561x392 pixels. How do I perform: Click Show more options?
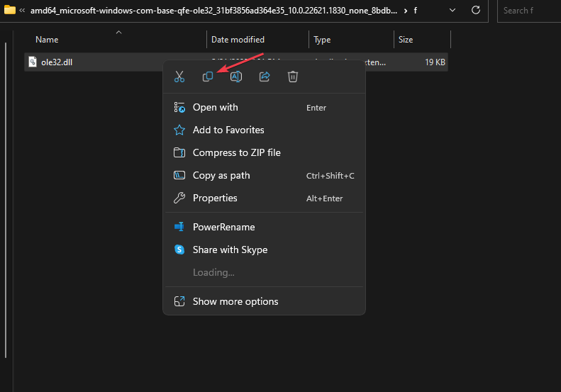[235, 302]
